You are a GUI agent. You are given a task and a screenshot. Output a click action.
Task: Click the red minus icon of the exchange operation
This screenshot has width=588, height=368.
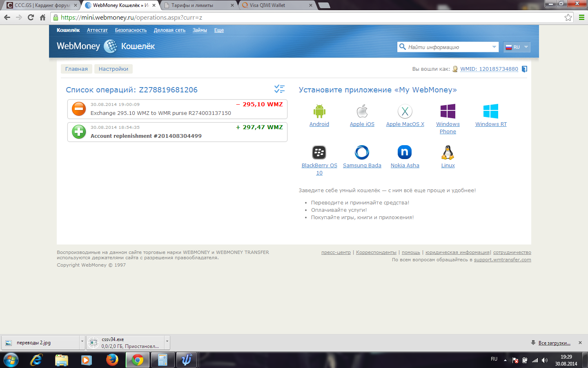tap(79, 109)
